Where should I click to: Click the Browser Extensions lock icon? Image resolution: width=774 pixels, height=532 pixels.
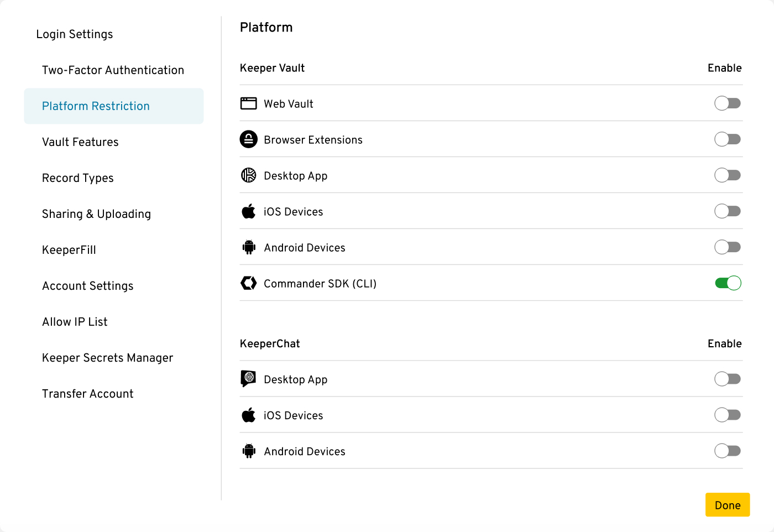tap(249, 139)
